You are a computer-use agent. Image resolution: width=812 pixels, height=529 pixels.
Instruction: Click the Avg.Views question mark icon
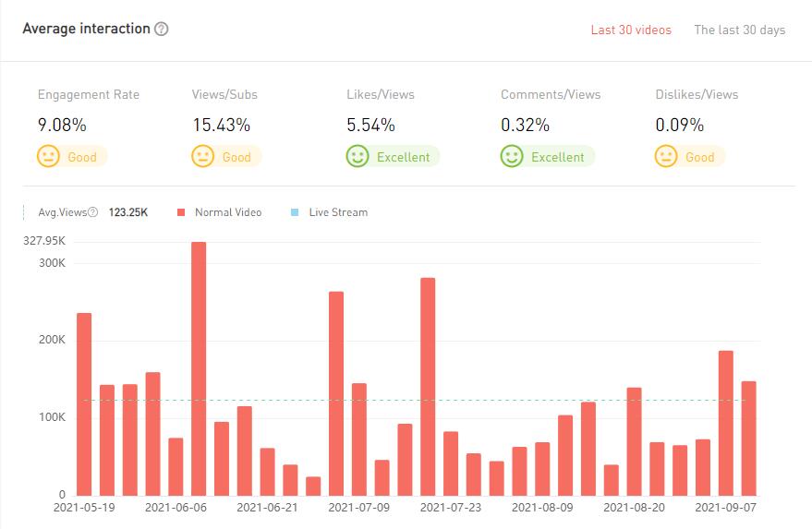click(x=92, y=212)
